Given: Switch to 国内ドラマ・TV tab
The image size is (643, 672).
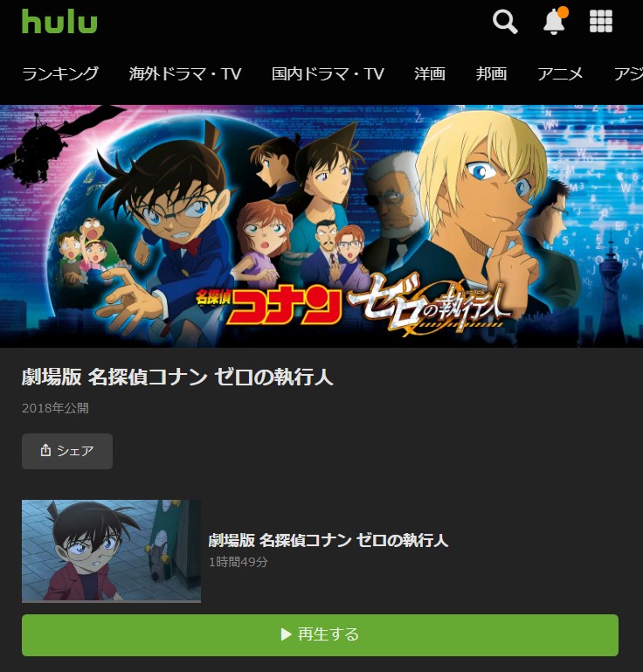Looking at the screenshot, I should click(328, 73).
